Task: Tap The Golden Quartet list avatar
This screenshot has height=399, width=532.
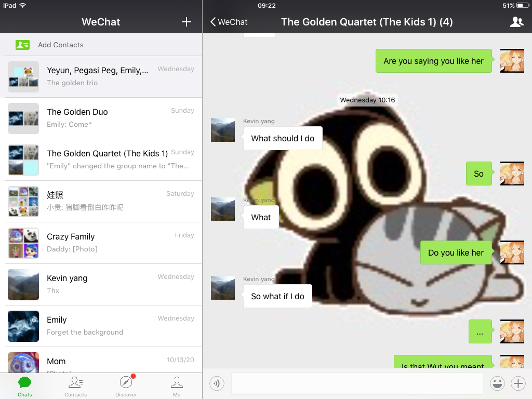Action: pos(23,160)
